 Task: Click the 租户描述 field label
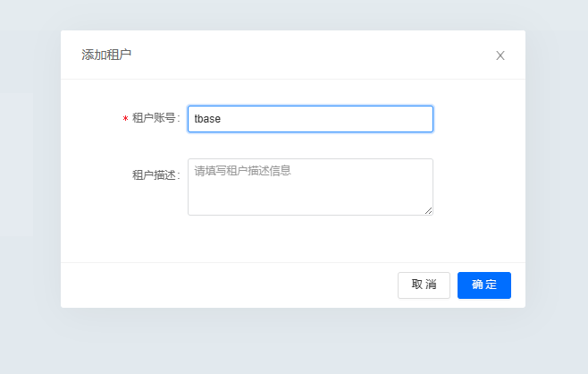click(155, 174)
